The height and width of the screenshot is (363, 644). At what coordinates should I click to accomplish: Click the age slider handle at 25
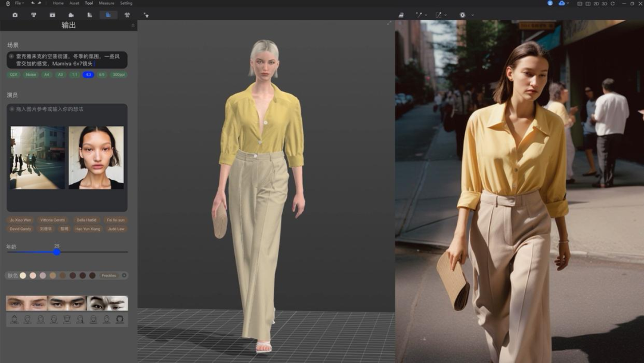click(57, 252)
